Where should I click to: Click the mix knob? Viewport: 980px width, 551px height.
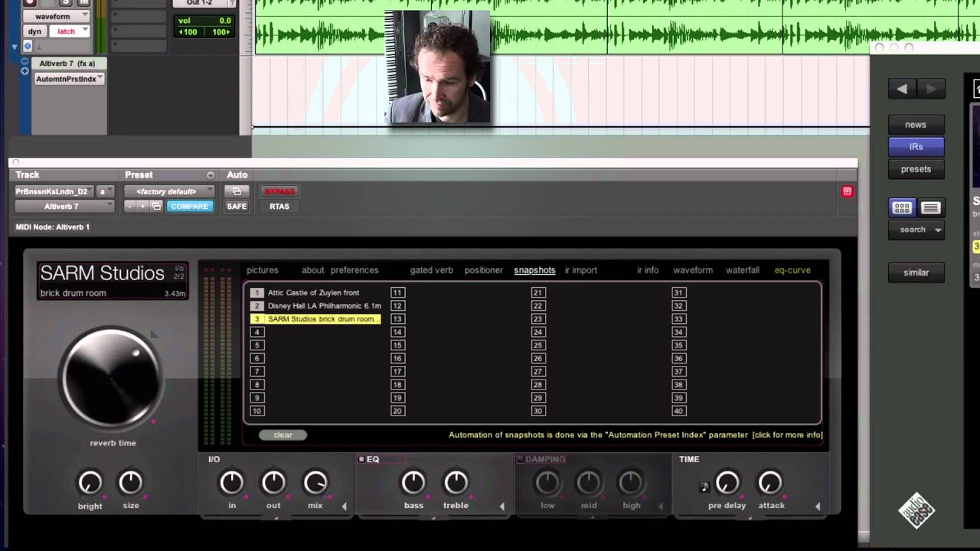(315, 482)
